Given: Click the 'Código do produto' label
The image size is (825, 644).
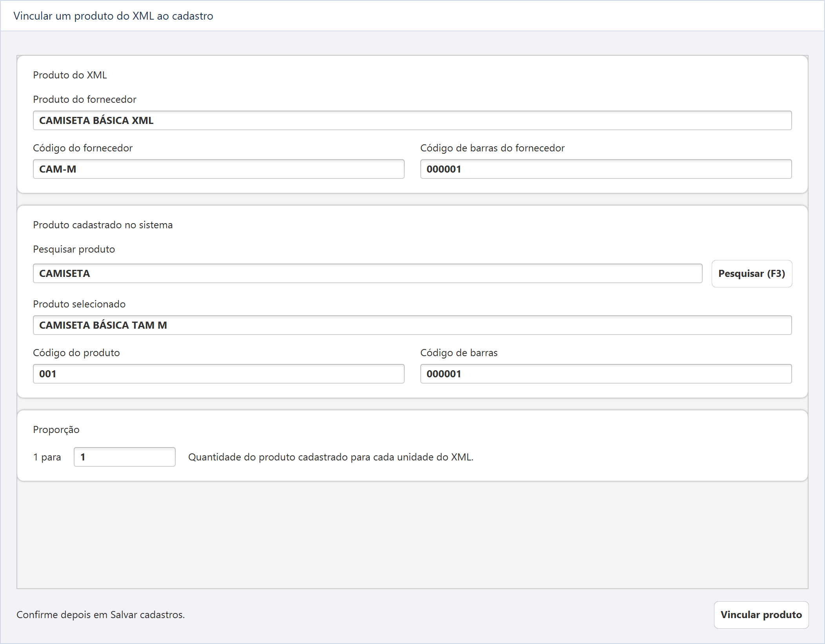Looking at the screenshot, I should (x=76, y=353).
